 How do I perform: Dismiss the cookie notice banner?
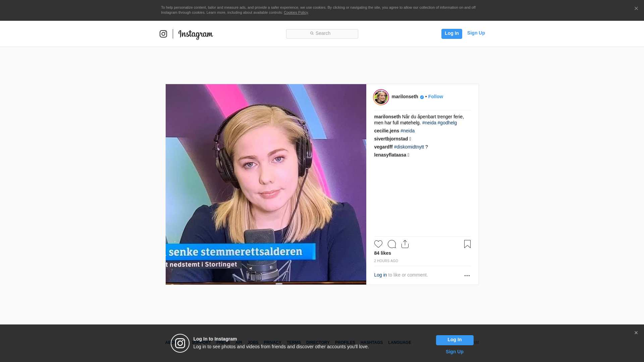[636, 9]
